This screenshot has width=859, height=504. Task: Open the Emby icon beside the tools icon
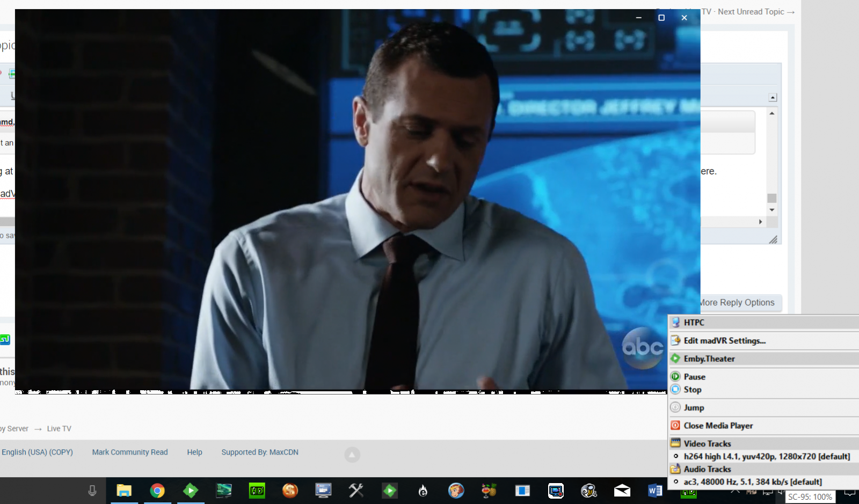click(390, 491)
